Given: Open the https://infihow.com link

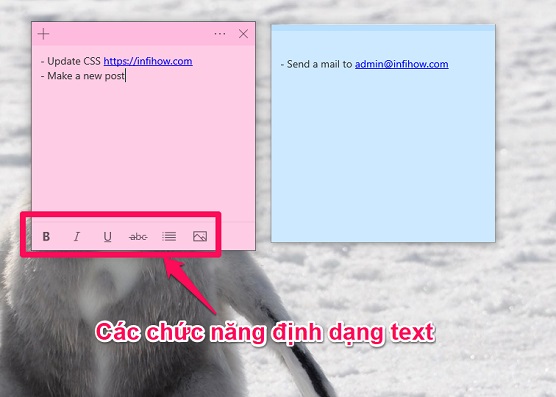Looking at the screenshot, I should point(148,61).
